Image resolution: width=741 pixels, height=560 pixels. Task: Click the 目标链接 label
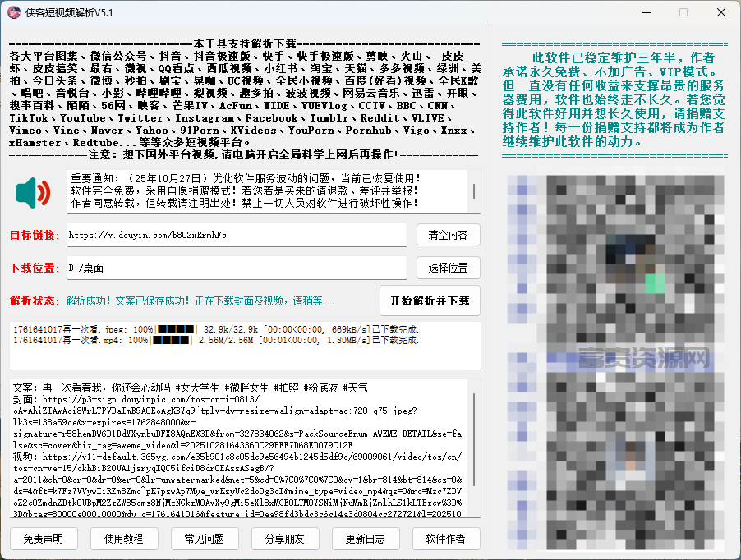pyautogui.click(x=34, y=235)
